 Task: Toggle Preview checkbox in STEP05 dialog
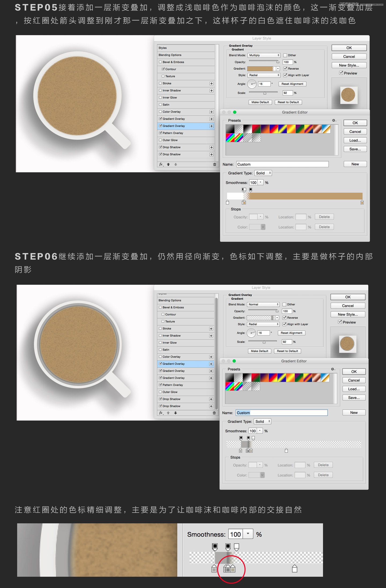pos(341,73)
